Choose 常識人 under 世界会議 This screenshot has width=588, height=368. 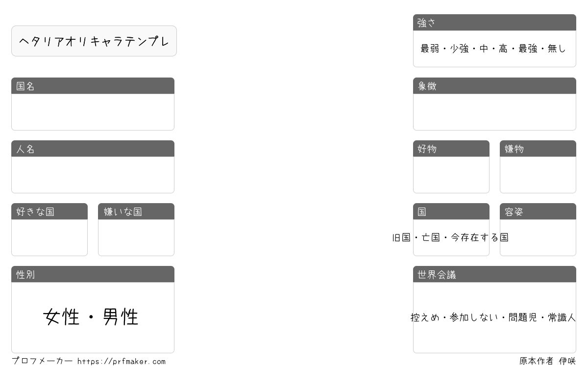pyautogui.click(x=562, y=317)
